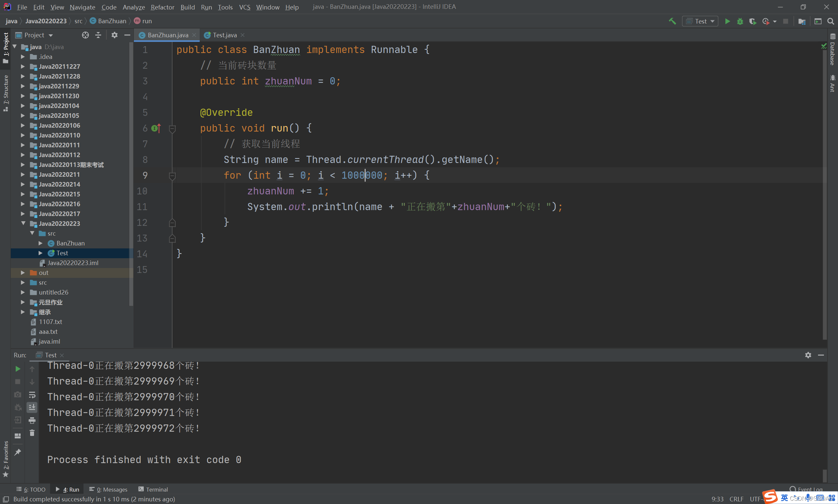Switch to the Test.java editor tab
This screenshot has height=504, width=838.
click(224, 35)
